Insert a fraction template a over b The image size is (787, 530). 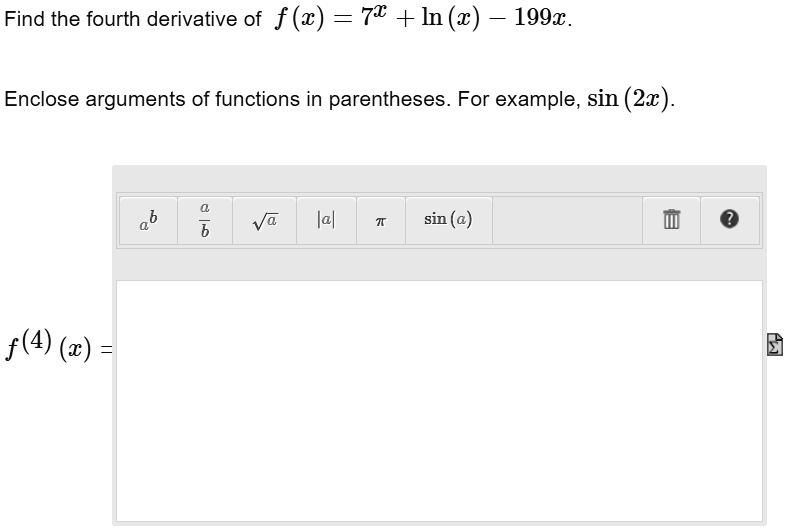tap(205, 220)
